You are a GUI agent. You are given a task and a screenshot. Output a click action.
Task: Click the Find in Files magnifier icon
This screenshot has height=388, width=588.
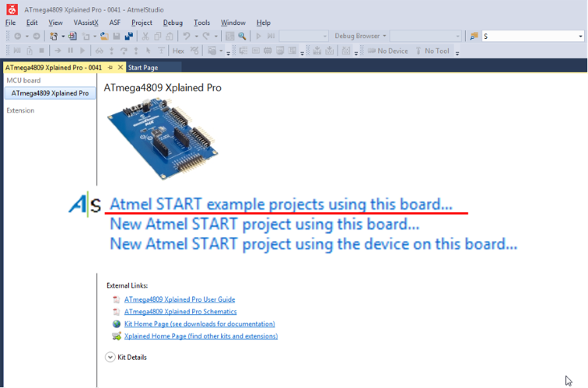click(x=242, y=36)
